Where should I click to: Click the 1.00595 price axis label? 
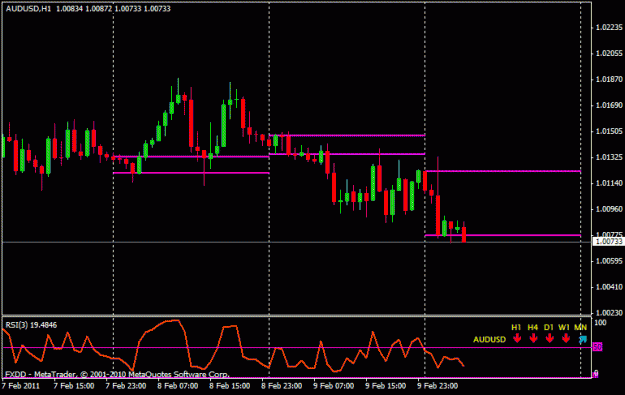pyautogui.click(x=609, y=261)
